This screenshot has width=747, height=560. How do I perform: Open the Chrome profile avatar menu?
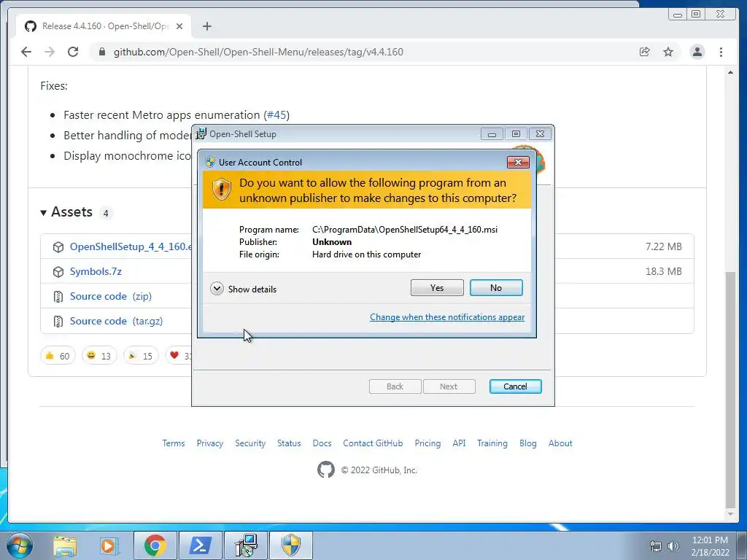pyautogui.click(x=697, y=52)
